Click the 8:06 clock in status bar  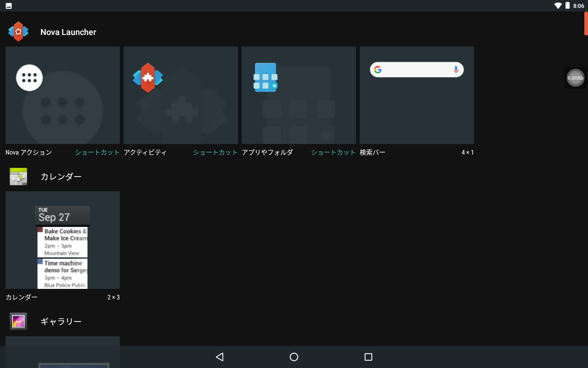pos(578,6)
